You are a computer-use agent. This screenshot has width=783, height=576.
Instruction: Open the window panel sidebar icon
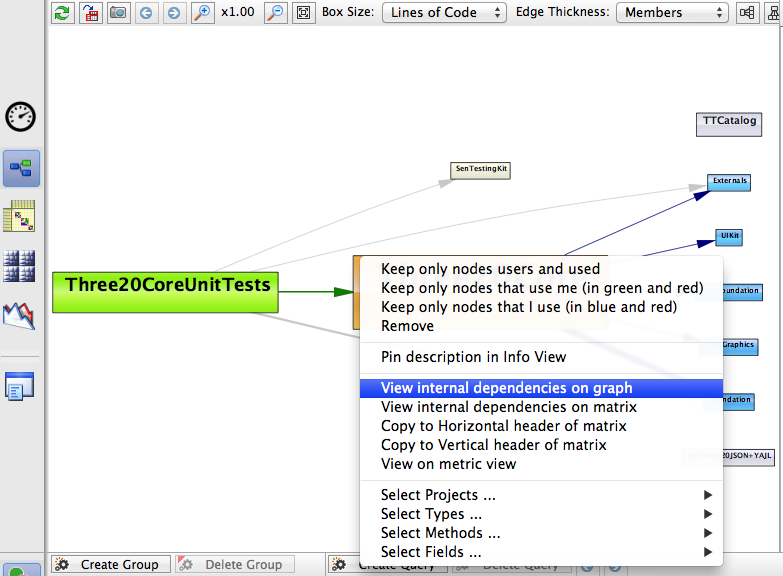point(19,386)
